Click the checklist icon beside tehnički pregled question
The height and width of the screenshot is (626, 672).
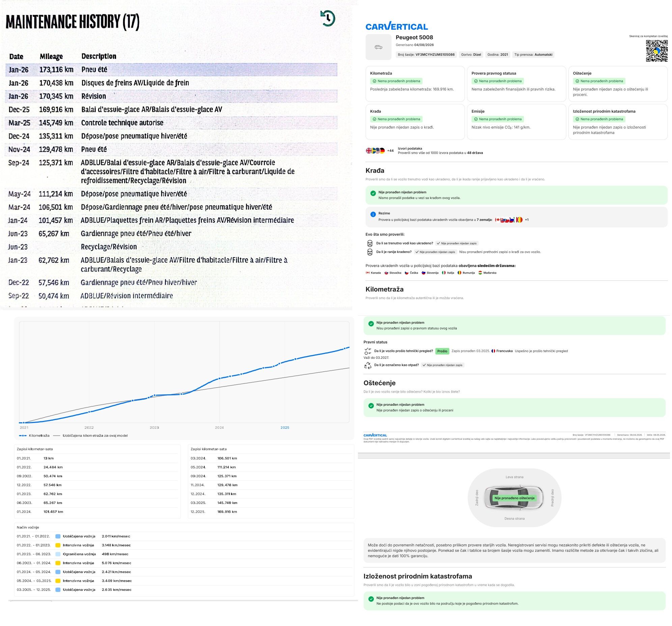pos(368,351)
